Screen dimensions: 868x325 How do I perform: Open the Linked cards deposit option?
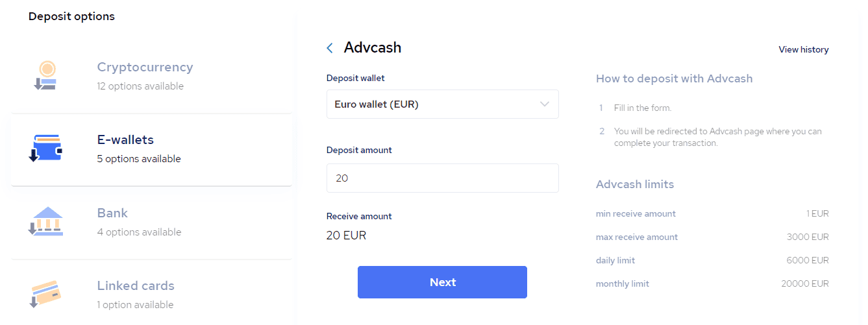(x=151, y=294)
